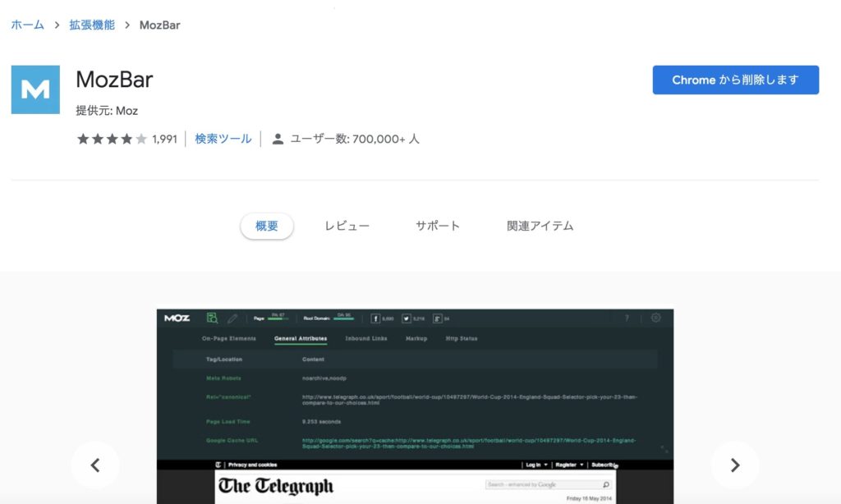Open the Http Status tab in preview
The width and height of the screenshot is (841, 504).
(462, 339)
